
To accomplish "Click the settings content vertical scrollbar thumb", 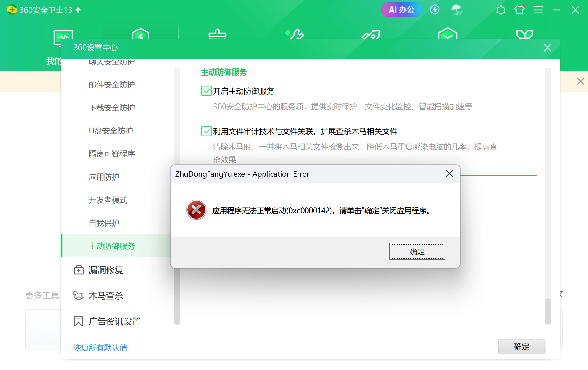I will coord(548,310).
